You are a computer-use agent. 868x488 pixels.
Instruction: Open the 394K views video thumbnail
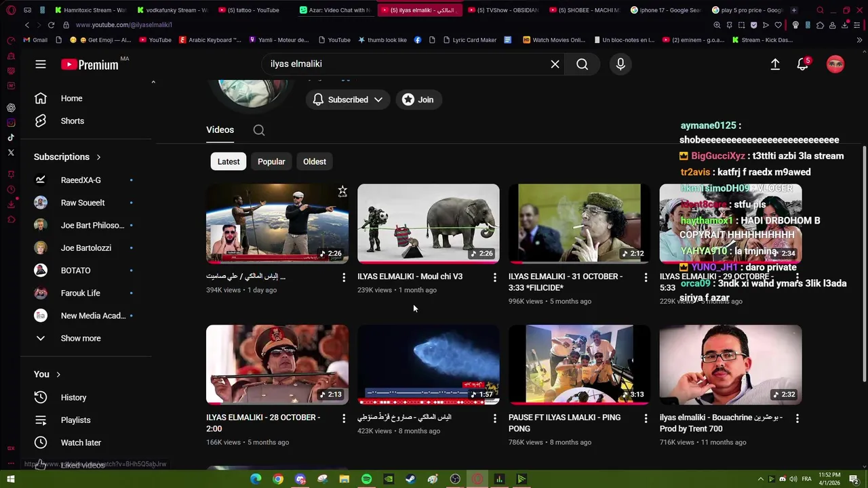[277, 223]
